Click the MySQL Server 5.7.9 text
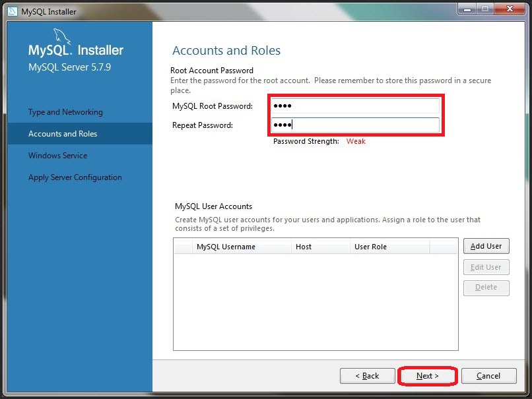 click(x=69, y=67)
